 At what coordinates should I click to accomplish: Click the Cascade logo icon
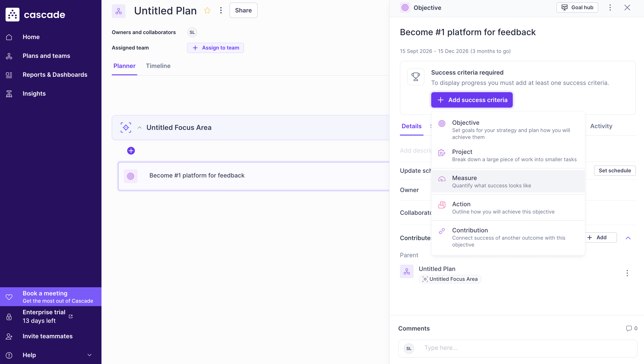[12, 15]
